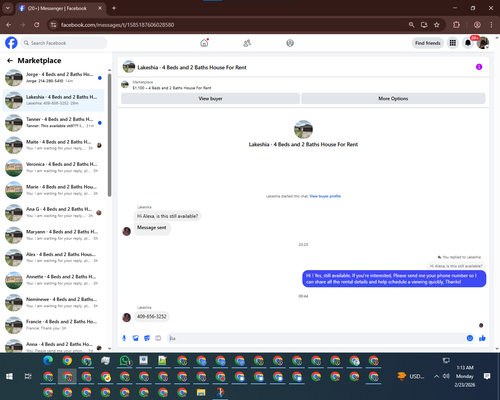Click the View buyer button

pos(210,99)
